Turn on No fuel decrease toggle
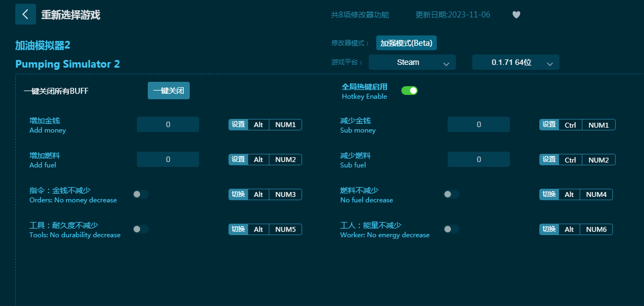Image resolution: width=644 pixels, height=306 pixels. (452, 194)
